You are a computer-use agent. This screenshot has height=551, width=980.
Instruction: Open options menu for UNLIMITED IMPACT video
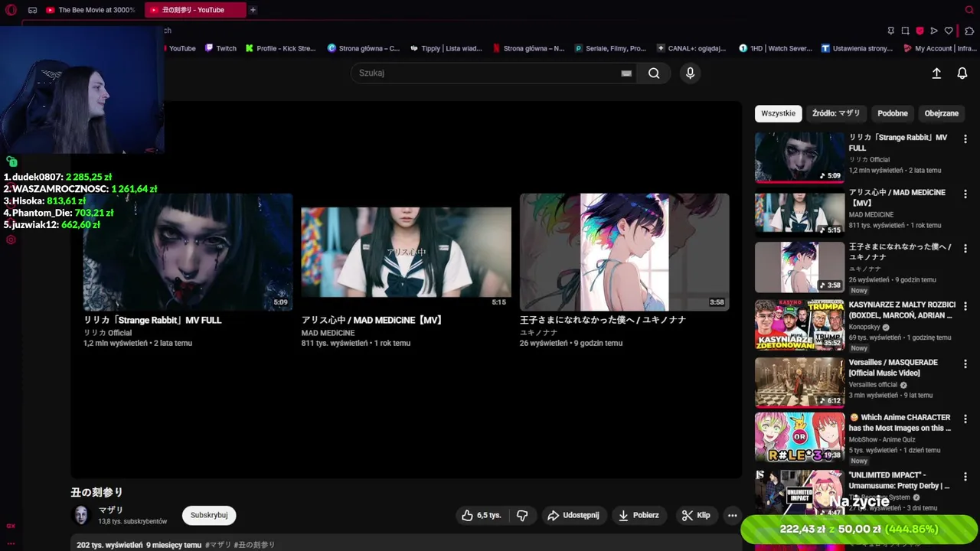965,476
